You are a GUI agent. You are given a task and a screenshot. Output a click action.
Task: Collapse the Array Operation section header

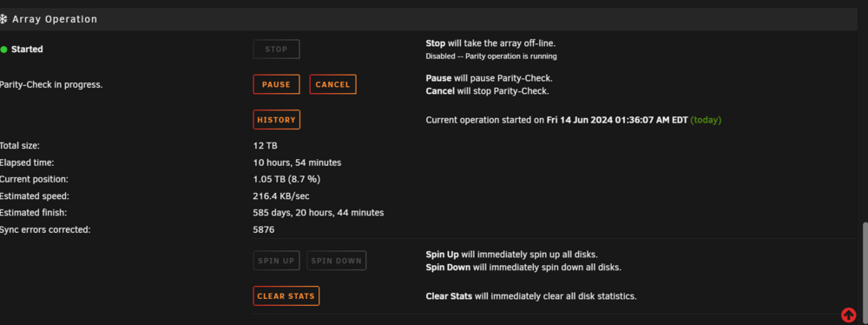[429, 19]
